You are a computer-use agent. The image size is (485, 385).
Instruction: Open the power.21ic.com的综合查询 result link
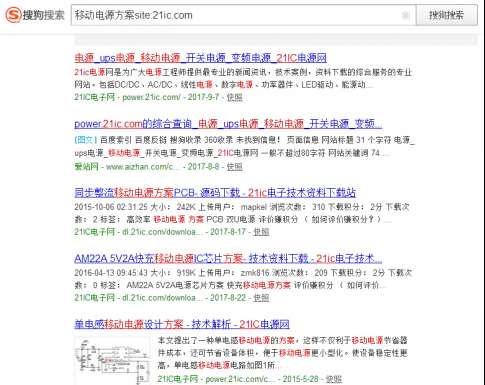228,124
